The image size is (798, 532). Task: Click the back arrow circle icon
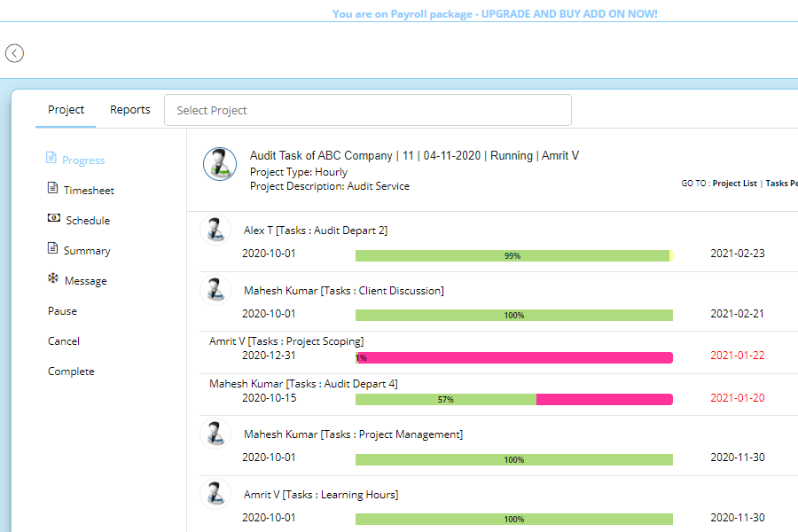click(x=14, y=53)
